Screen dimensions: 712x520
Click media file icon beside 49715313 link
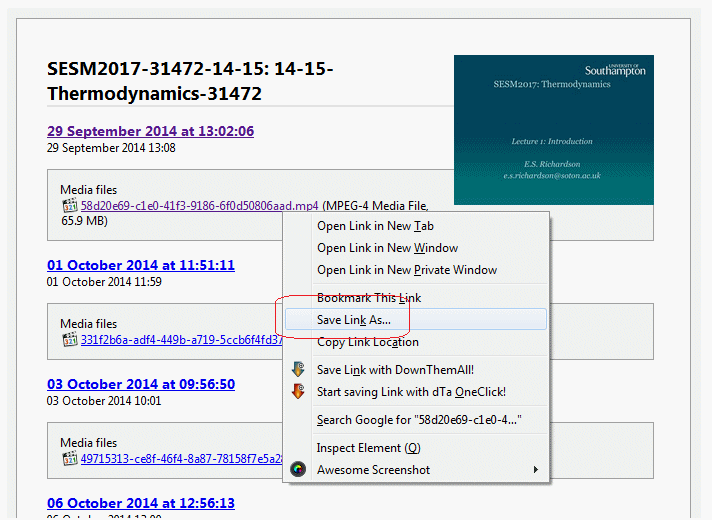point(70,459)
